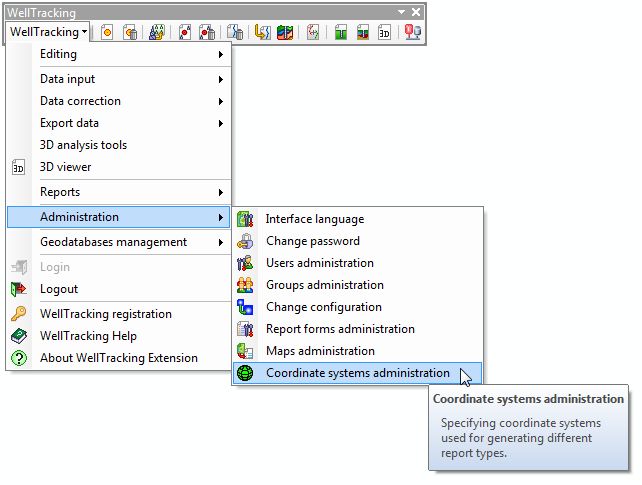Click the yellow arrow with blue curve toolbar icon

tap(262, 32)
